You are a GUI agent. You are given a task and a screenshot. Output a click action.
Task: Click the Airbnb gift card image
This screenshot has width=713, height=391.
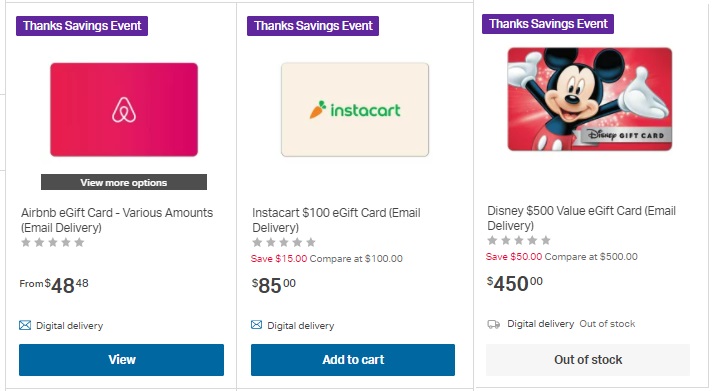(124, 110)
